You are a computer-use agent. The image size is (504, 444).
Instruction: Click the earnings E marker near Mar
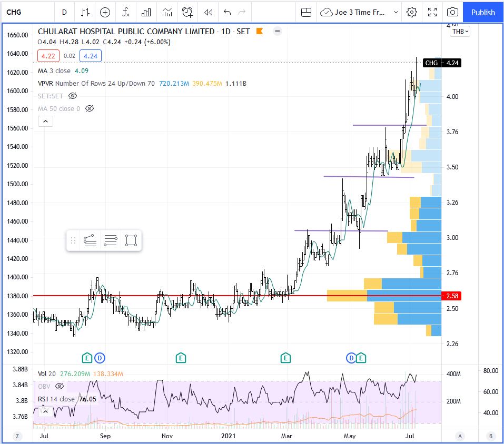click(285, 358)
